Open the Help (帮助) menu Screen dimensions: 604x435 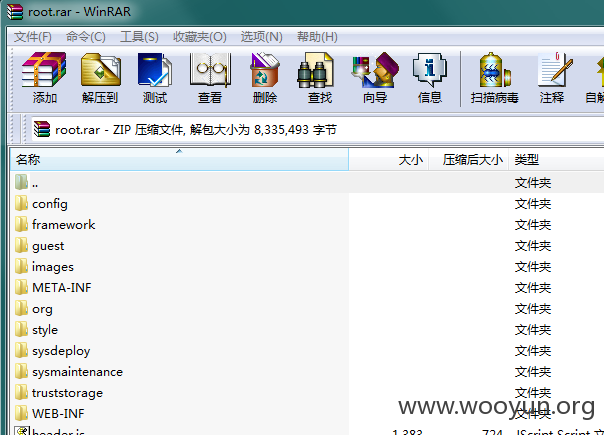click(x=317, y=37)
